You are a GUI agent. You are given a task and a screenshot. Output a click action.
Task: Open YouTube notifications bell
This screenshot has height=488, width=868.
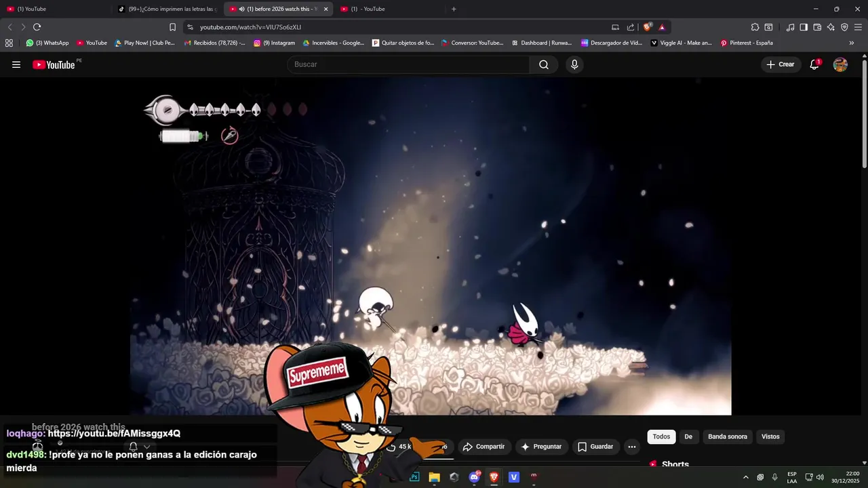pyautogui.click(x=814, y=64)
